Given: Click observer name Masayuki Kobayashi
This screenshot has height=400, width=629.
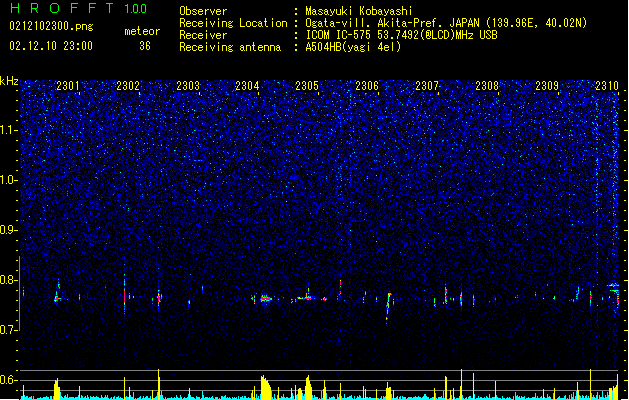Looking at the screenshot, I should point(359,11).
